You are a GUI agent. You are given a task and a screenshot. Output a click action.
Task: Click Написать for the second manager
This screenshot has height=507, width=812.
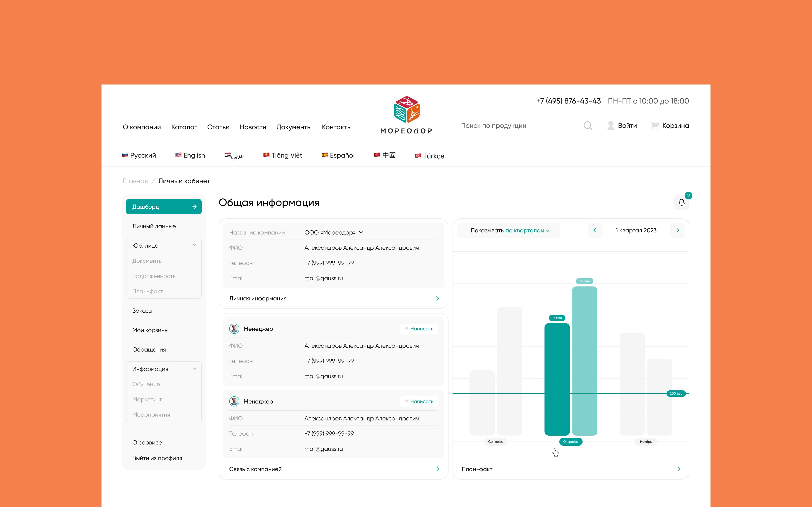tap(419, 401)
